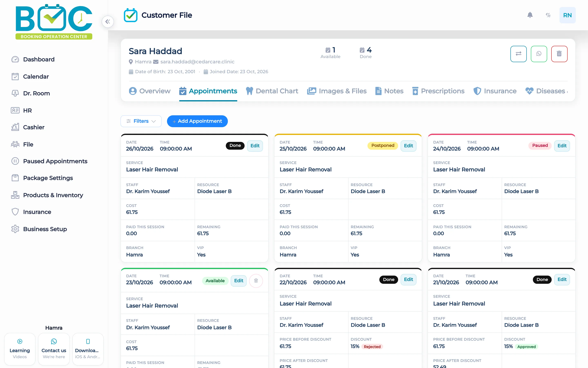This screenshot has height=368, width=588.
Task: Open the RN user avatar menu
Action: pyautogui.click(x=567, y=15)
